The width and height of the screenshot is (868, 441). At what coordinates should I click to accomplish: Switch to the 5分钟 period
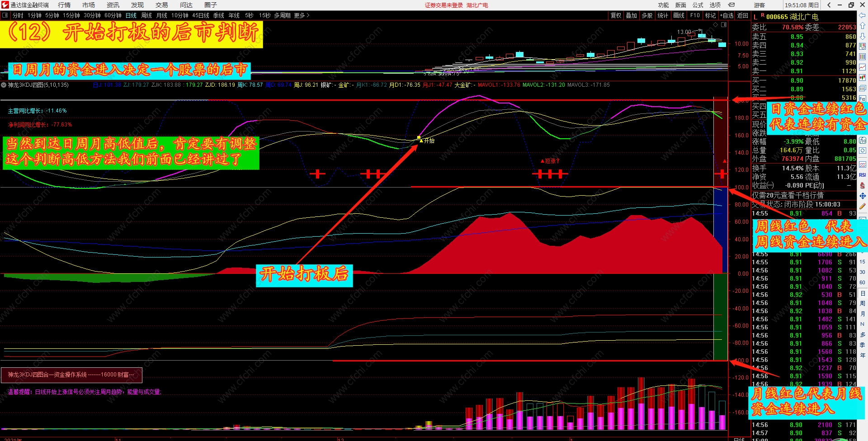click(x=52, y=15)
